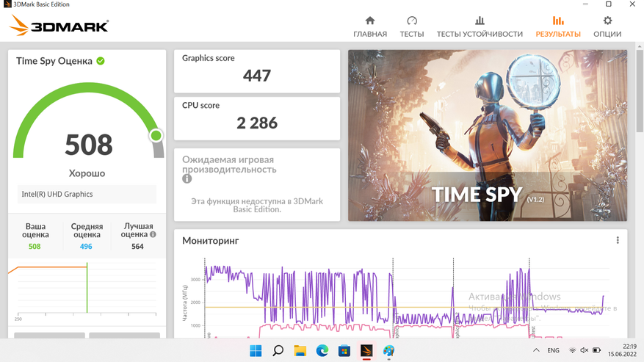The width and height of the screenshot is (644, 362).
Task: Click the ENG language indicator
Action: pos(553,350)
